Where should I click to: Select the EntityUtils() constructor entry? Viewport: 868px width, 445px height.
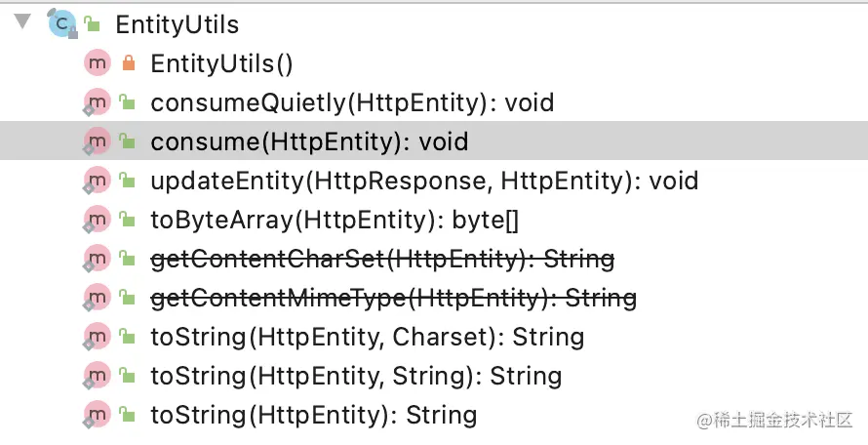pyautogui.click(x=221, y=63)
